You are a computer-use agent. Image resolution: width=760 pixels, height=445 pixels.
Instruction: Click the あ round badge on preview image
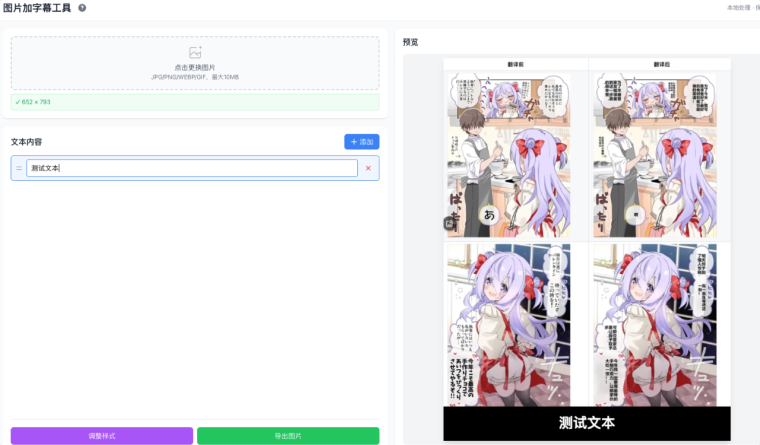click(490, 214)
